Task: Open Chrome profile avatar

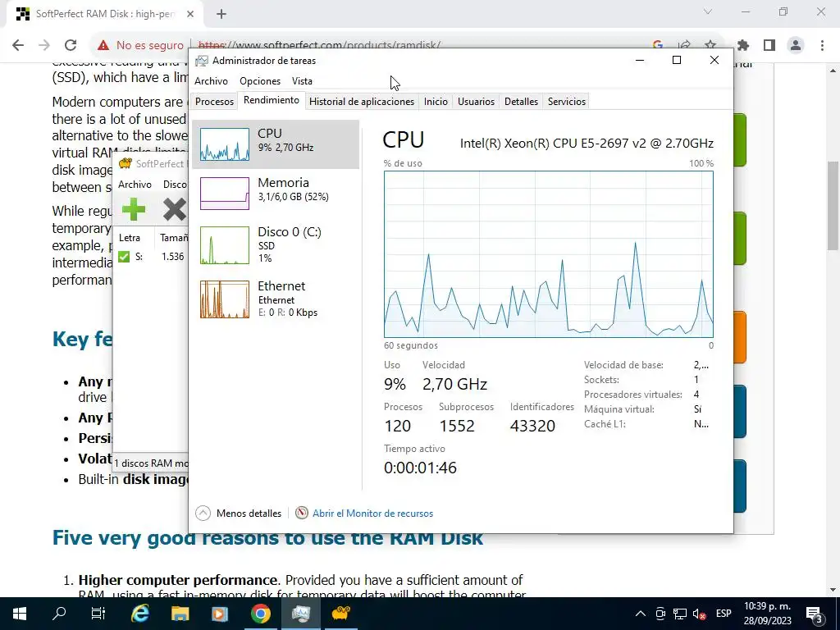Action: pyautogui.click(x=796, y=45)
